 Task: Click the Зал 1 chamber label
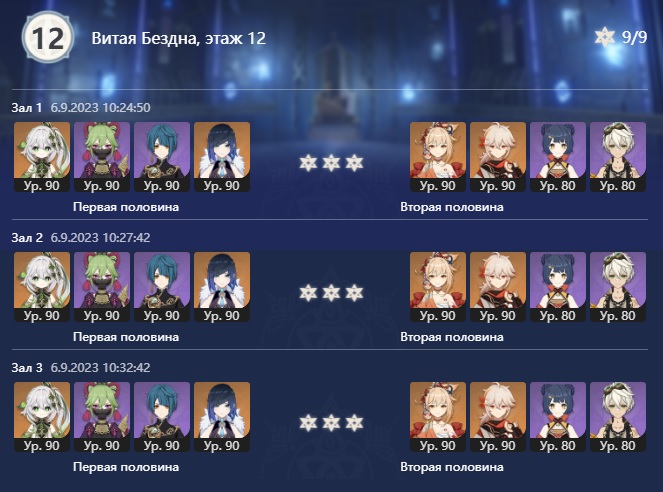click(27, 108)
